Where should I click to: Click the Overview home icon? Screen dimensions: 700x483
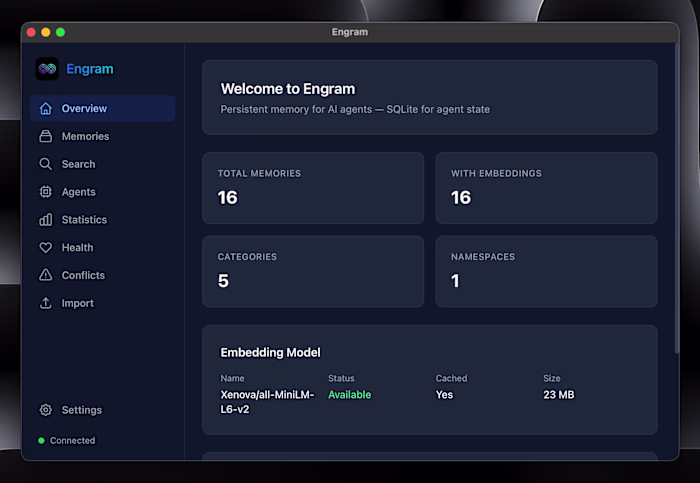(x=46, y=108)
